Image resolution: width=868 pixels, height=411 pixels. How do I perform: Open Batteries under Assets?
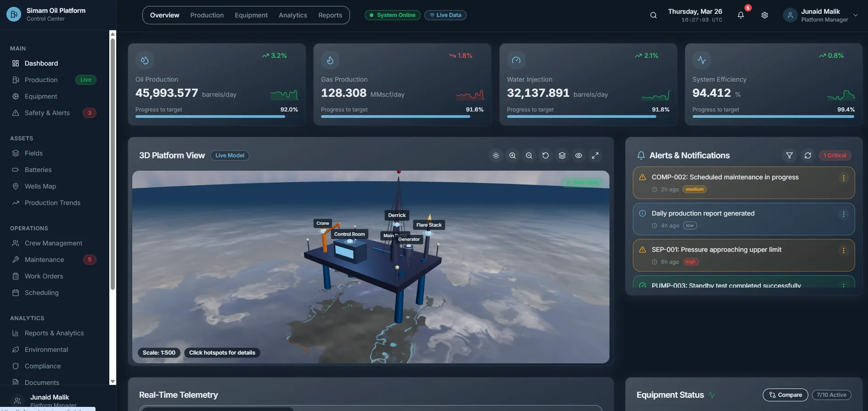click(55, 170)
